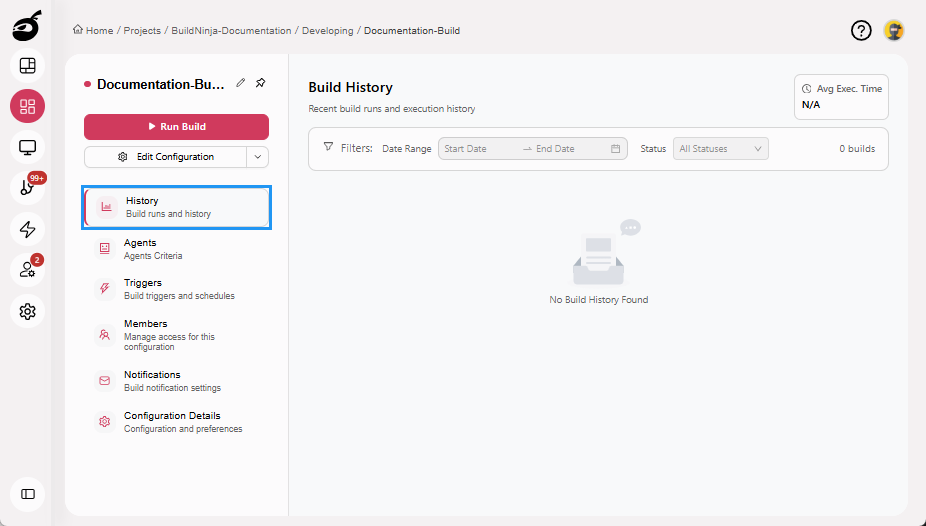Open the dashboard layout icon in sidebar
926x526 pixels.
coord(28,66)
